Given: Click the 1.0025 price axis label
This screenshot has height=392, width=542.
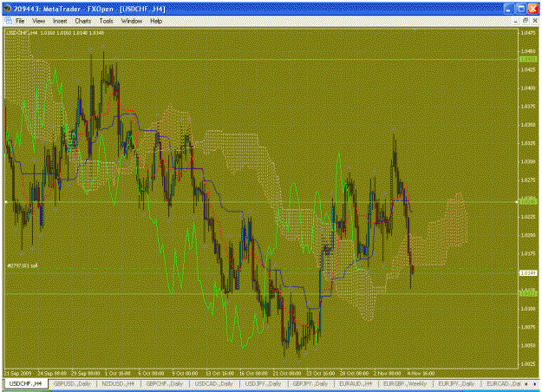Looking at the screenshot, I should 528,364.
